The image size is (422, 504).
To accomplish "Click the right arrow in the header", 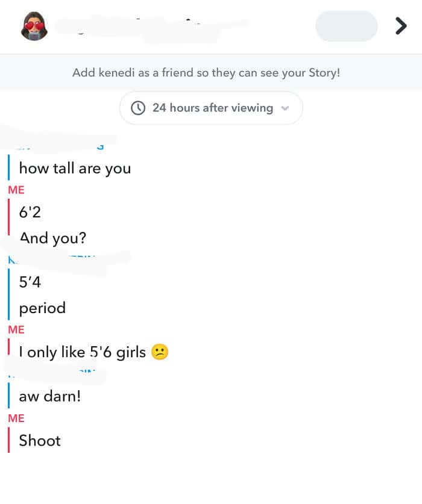I will click(x=400, y=26).
